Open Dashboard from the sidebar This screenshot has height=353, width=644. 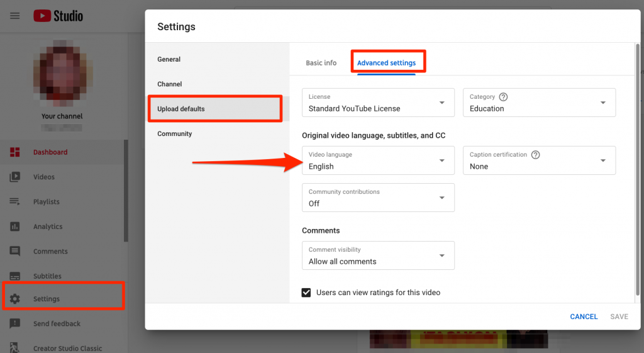pyautogui.click(x=50, y=152)
